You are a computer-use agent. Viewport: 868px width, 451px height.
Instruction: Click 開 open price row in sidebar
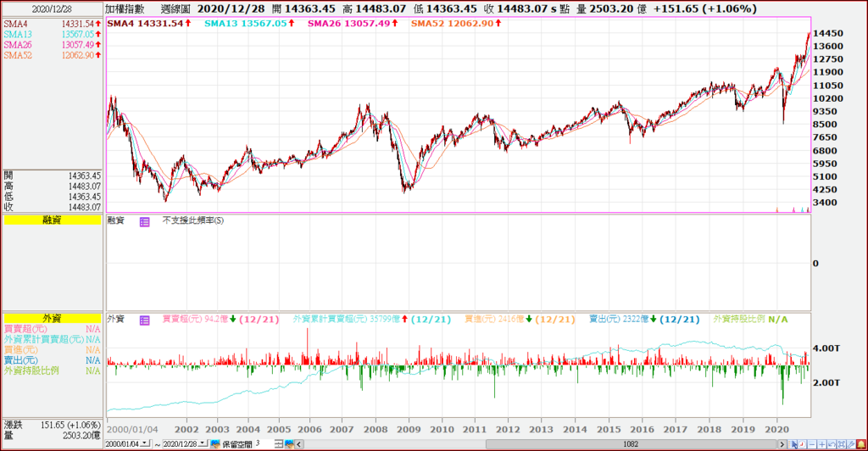(52, 175)
